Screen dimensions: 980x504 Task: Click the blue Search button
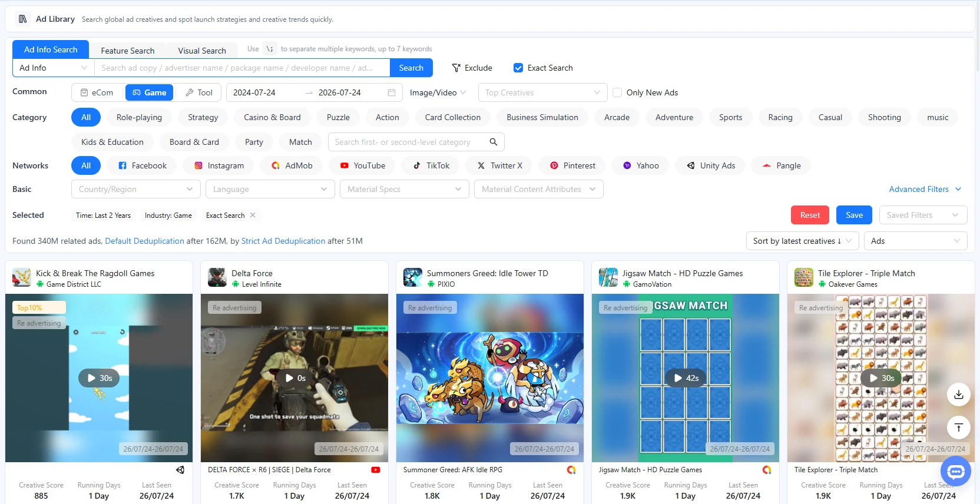click(411, 68)
